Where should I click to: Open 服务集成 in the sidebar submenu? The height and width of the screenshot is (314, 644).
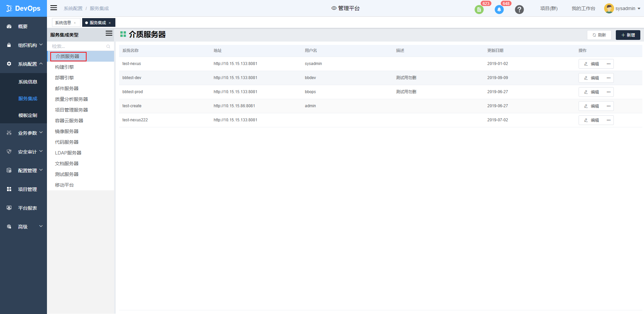point(28,99)
